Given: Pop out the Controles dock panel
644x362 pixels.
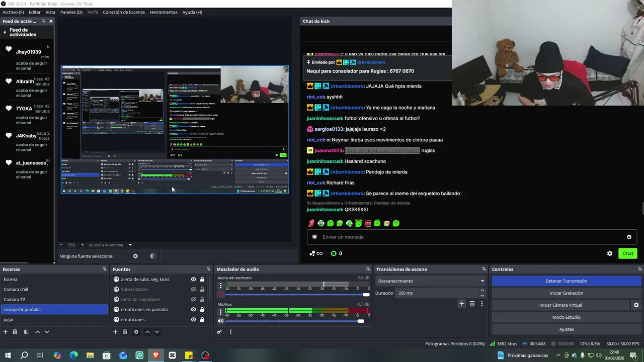Looking at the screenshot, I should coord(640,269).
